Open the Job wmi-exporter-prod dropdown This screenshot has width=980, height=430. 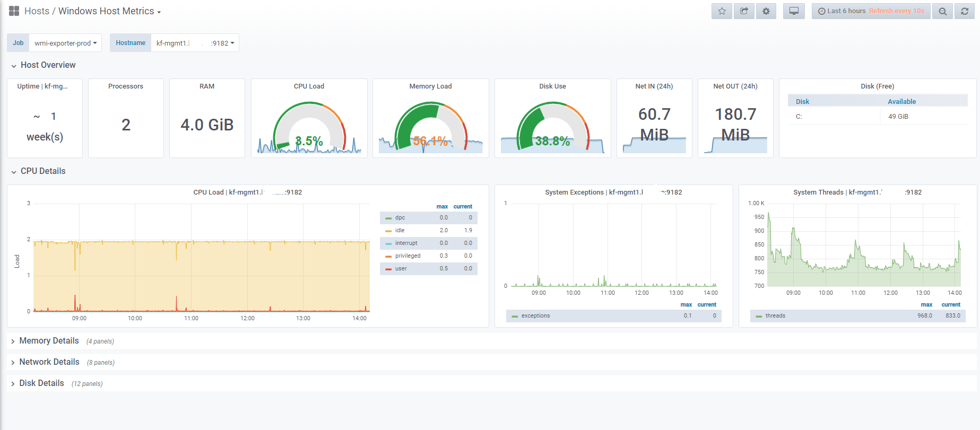65,43
